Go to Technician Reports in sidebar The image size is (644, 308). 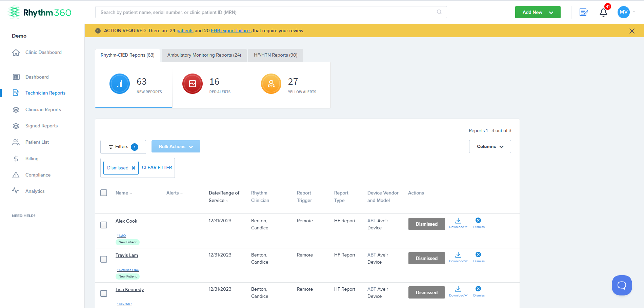point(45,93)
